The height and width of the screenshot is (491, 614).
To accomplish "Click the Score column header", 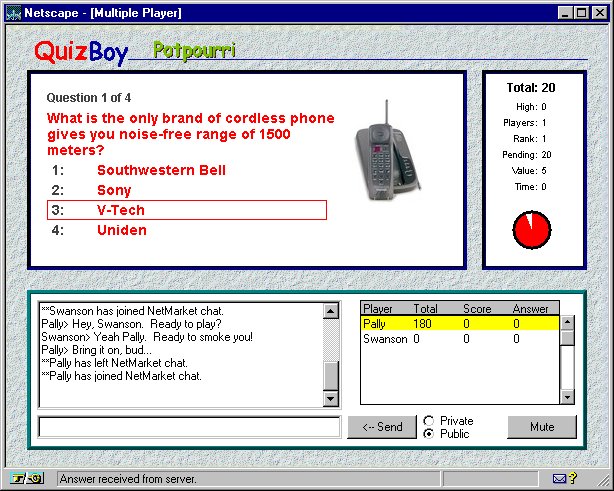I will pyautogui.click(x=477, y=309).
